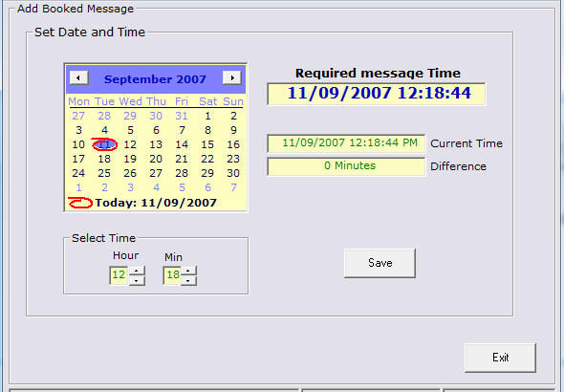Decrease the Hour spinner value
The width and height of the screenshot is (564, 392).
pos(137,281)
